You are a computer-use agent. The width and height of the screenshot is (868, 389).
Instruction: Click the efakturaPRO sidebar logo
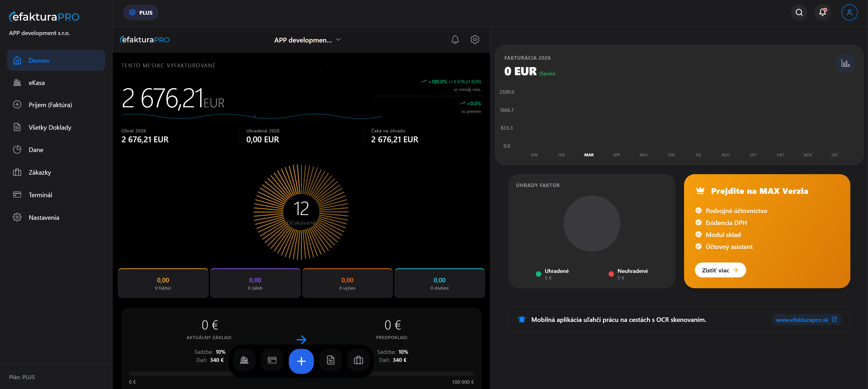pyautogui.click(x=44, y=16)
